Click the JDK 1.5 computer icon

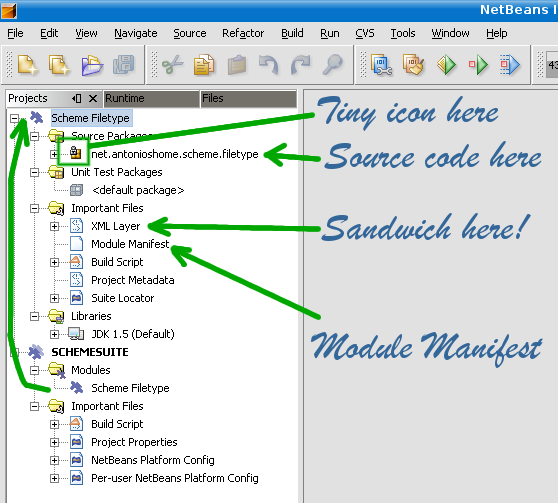pyautogui.click(x=76, y=334)
